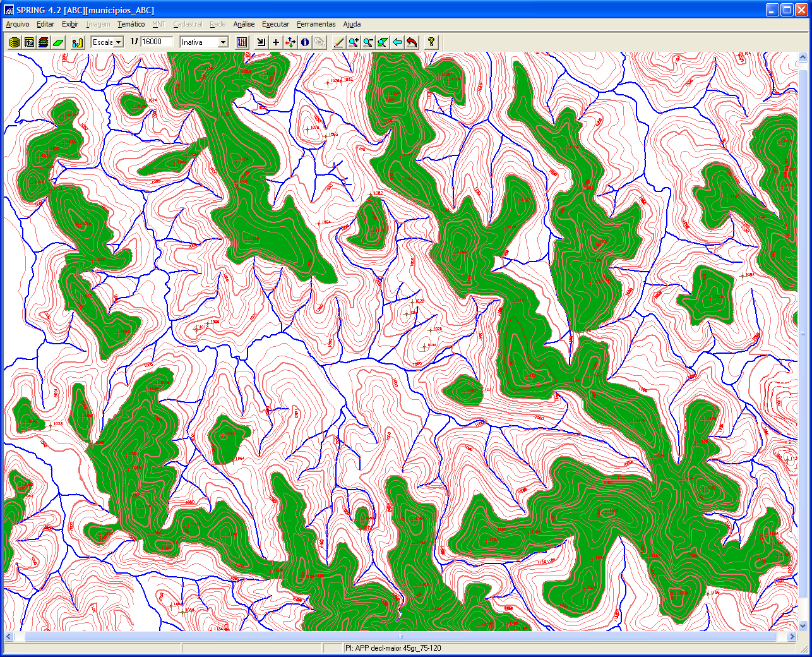Click the figure with map icon
The image size is (812, 657).
pos(78,42)
